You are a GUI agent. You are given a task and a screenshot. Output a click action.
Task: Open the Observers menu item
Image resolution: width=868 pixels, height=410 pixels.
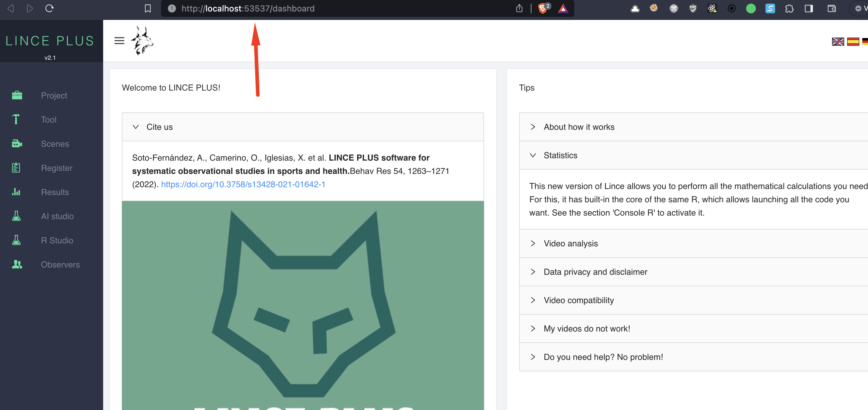pyautogui.click(x=60, y=264)
